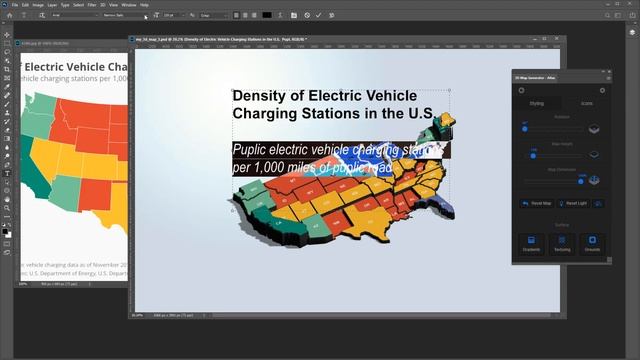
Task: Click the black text color swatch
Action: pyautogui.click(x=267, y=15)
